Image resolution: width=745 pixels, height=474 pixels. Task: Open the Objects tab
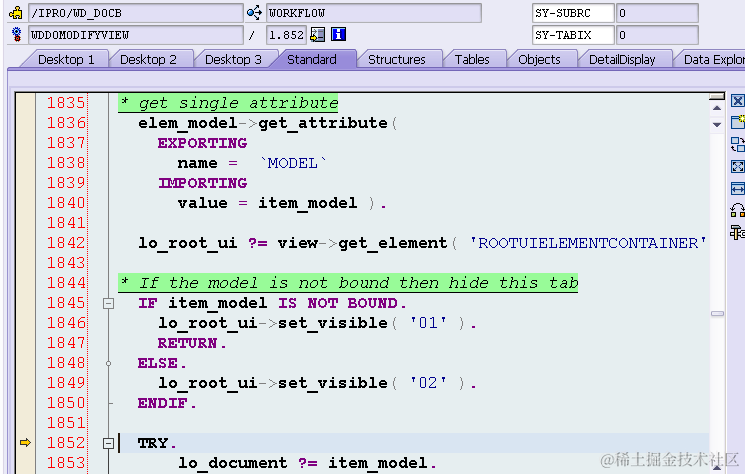(539, 59)
